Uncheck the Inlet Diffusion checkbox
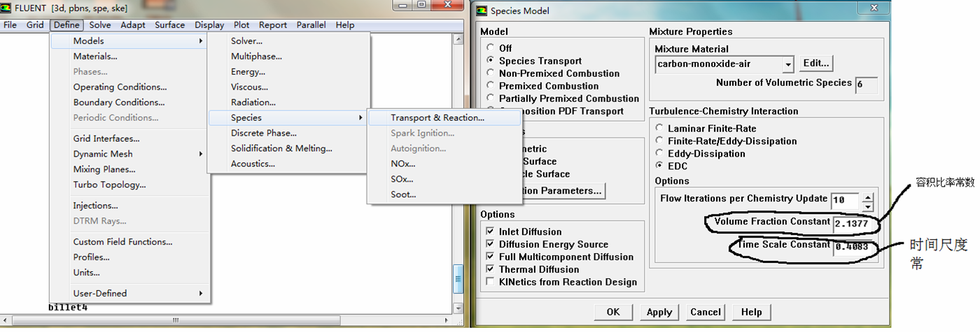980x332 pixels. coord(489,232)
